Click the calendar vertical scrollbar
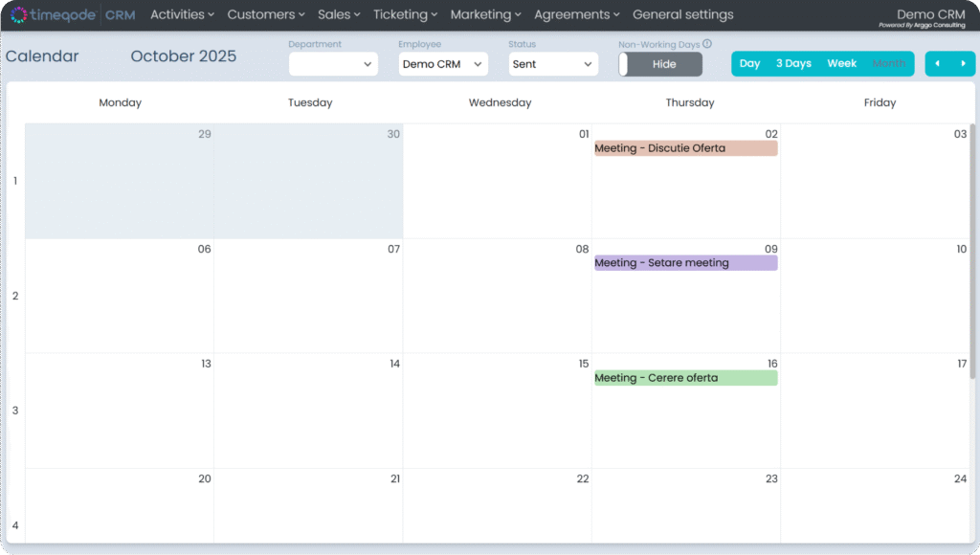This screenshot has width=980, height=555. coord(973,239)
